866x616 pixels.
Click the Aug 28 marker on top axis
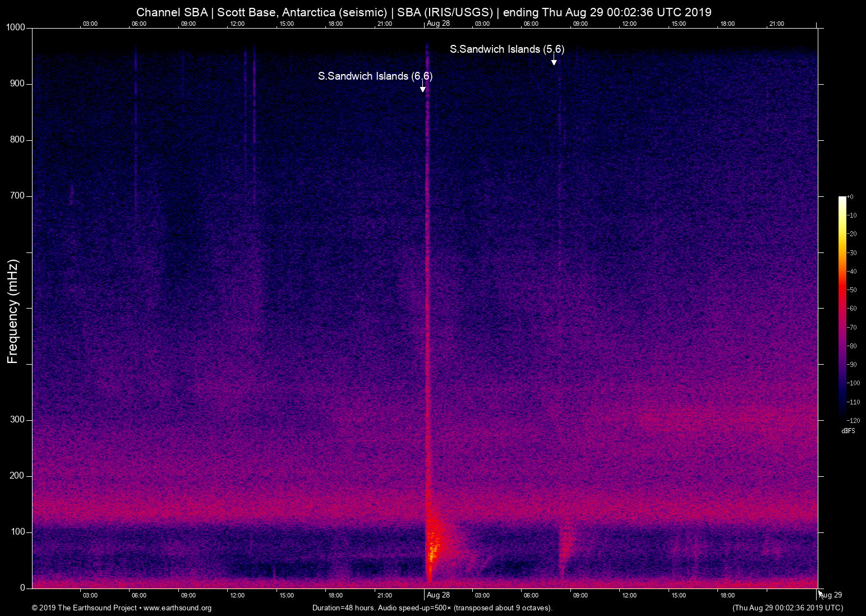point(438,24)
